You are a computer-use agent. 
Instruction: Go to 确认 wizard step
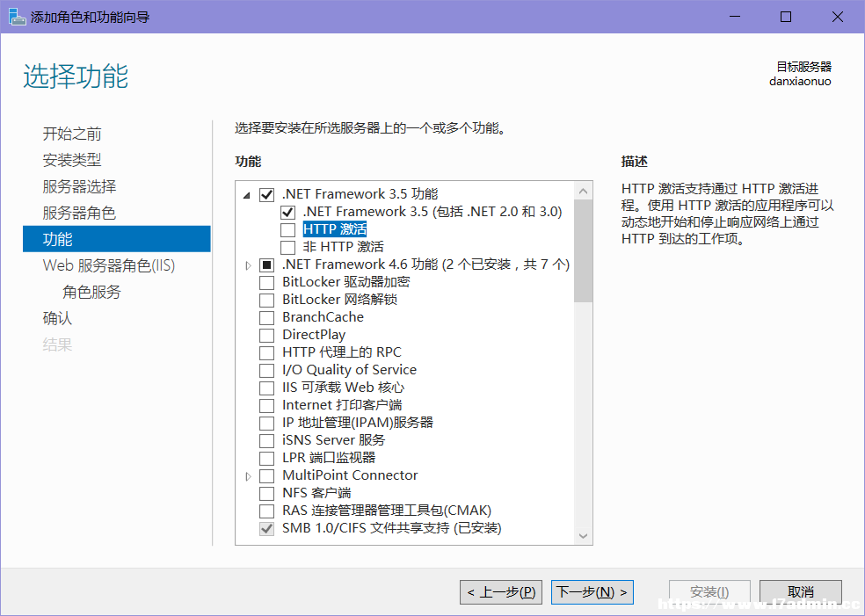pyautogui.click(x=57, y=318)
